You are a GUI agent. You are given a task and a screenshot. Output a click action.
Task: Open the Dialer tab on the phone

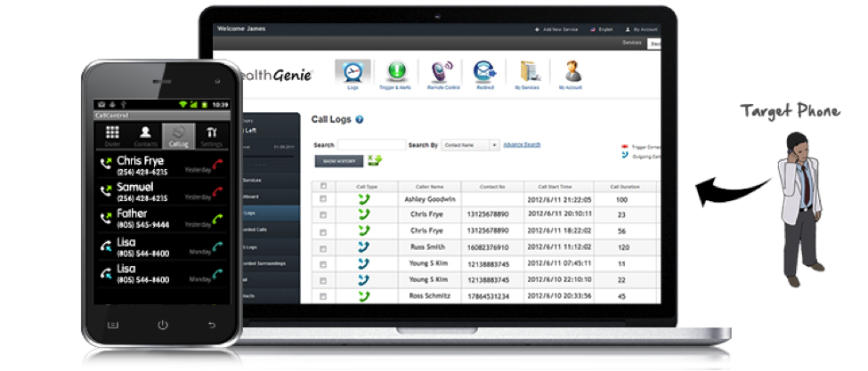click(x=112, y=136)
